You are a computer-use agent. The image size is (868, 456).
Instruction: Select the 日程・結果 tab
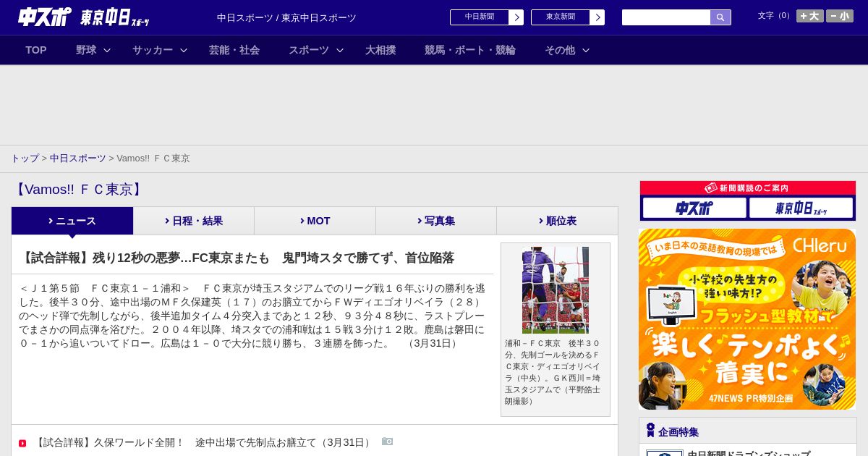[194, 221]
